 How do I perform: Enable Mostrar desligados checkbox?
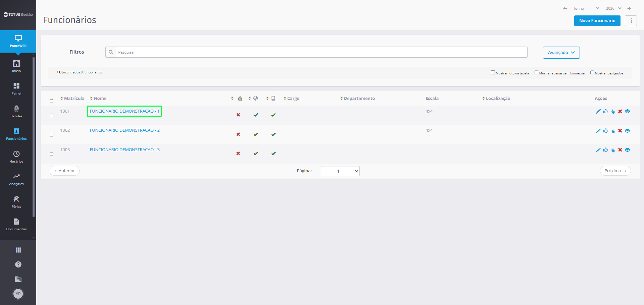click(x=592, y=72)
